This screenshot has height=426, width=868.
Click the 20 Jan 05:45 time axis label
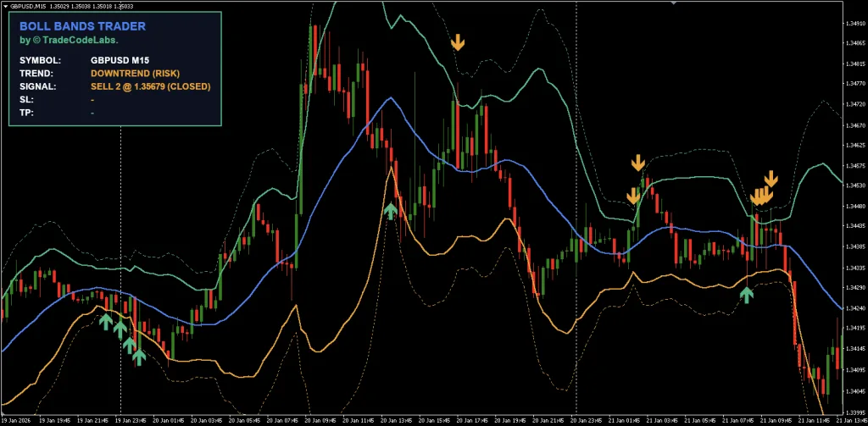pyautogui.click(x=245, y=420)
